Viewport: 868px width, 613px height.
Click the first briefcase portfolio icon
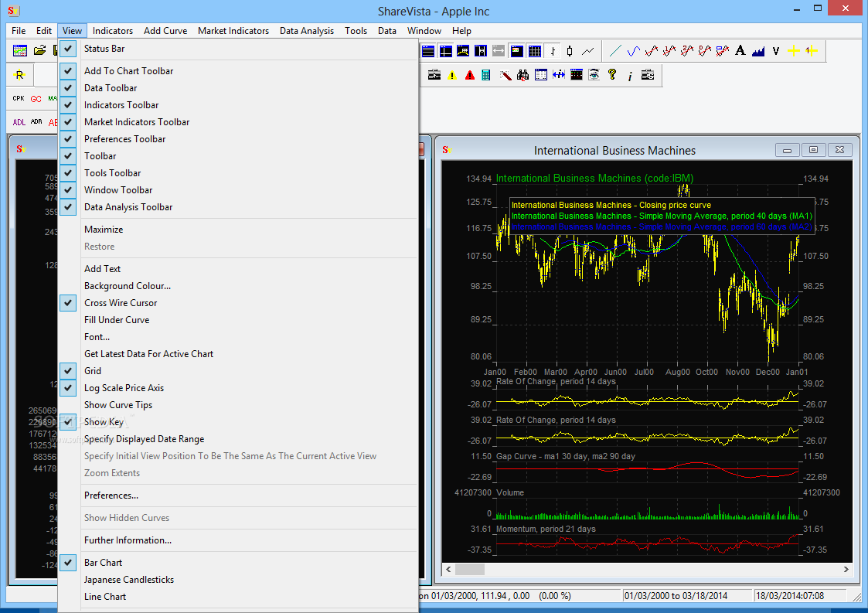(x=434, y=75)
